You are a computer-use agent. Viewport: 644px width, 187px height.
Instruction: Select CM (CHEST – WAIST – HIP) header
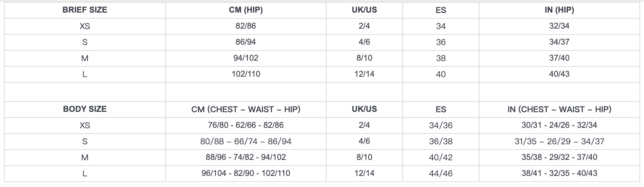(246, 110)
